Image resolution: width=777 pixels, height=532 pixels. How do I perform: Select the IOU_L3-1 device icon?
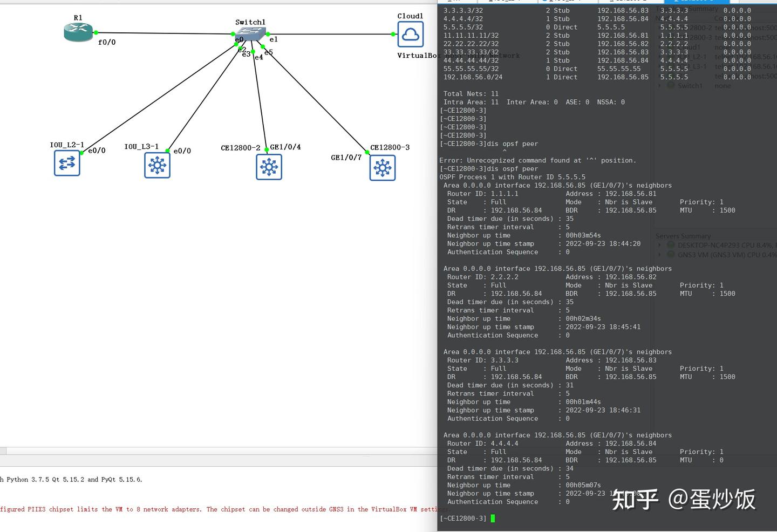(157, 166)
